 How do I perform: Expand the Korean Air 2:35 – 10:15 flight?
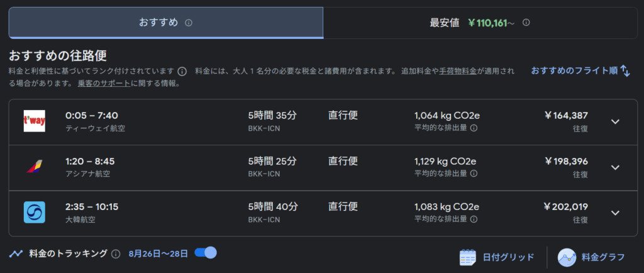point(615,213)
